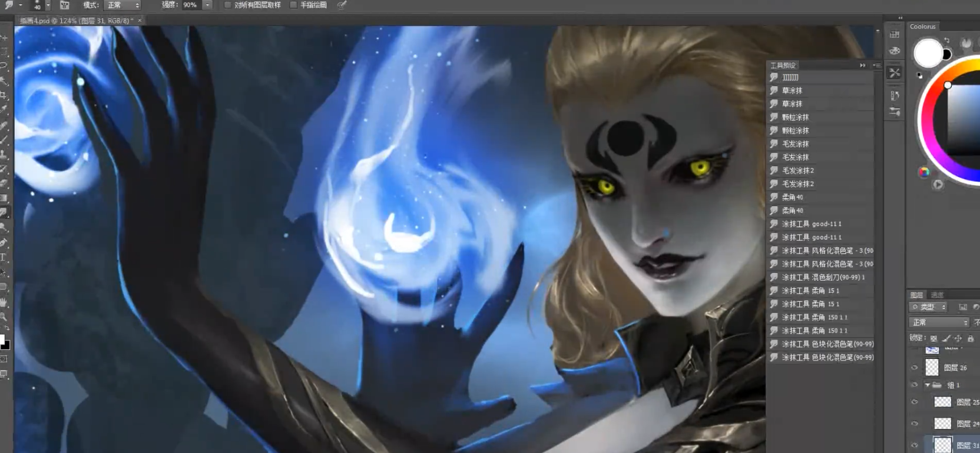The image size is (980, 453).
Task: Select the Gradient tool
Action: pyautogui.click(x=4, y=198)
